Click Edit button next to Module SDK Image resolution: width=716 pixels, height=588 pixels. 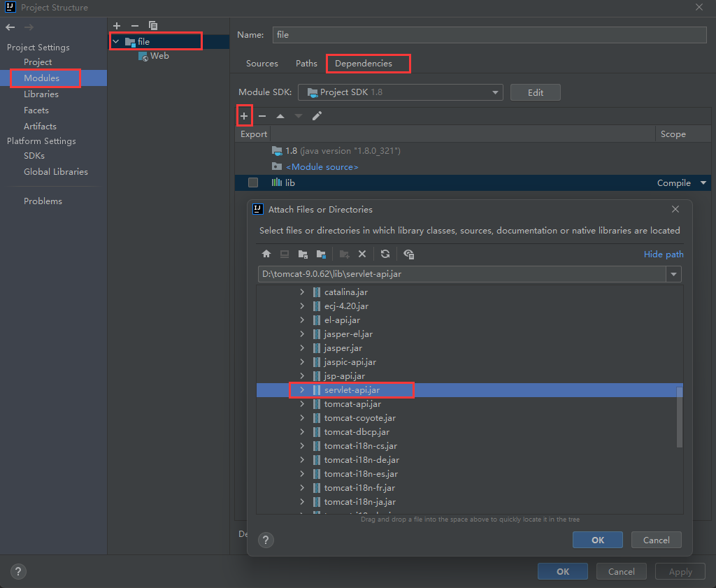coord(535,92)
